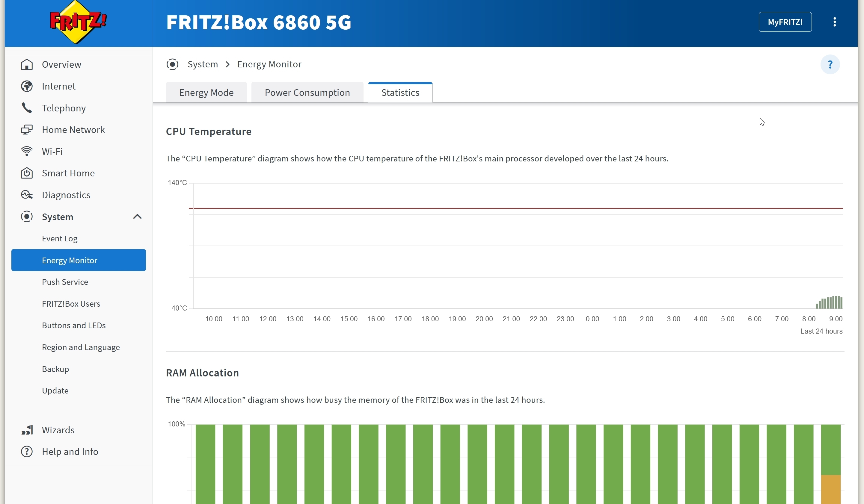This screenshot has width=864, height=504.
Task: Click the Telephony handset icon
Action: [27, 108]
